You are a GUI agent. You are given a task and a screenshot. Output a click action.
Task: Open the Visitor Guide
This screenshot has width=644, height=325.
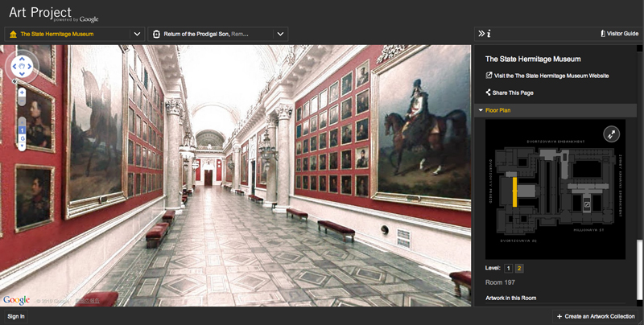(x=620, y=34)
